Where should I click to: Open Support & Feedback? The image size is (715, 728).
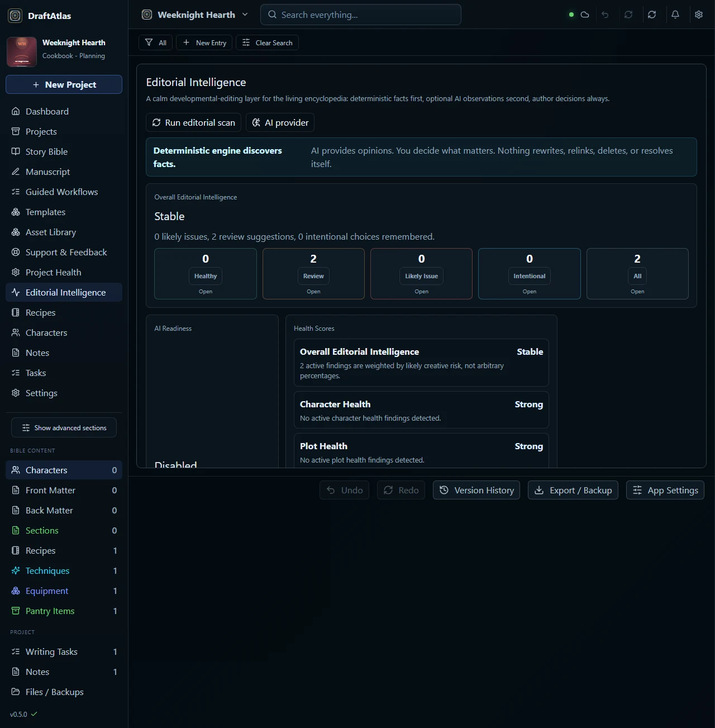64,252
